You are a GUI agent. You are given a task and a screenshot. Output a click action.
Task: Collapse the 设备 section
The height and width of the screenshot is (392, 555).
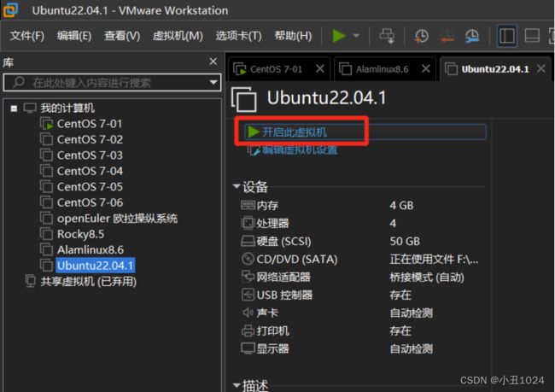tap(237, 186)
